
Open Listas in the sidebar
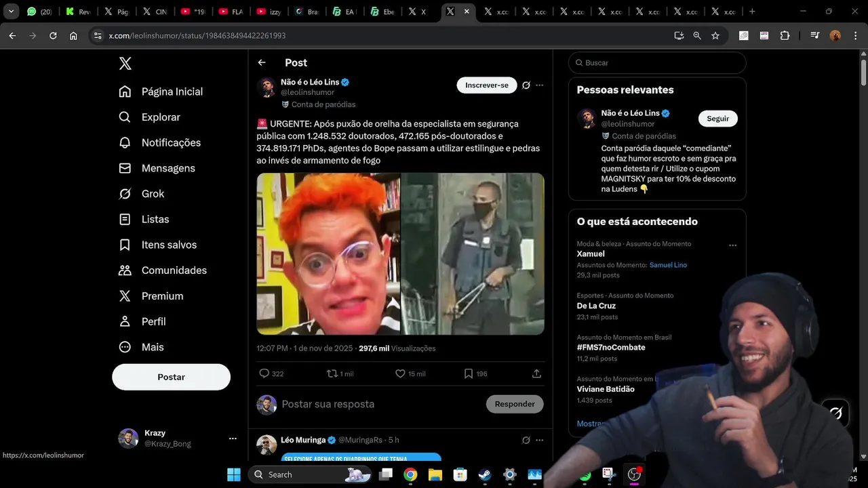pyautogui.click(x=144, y=220)
